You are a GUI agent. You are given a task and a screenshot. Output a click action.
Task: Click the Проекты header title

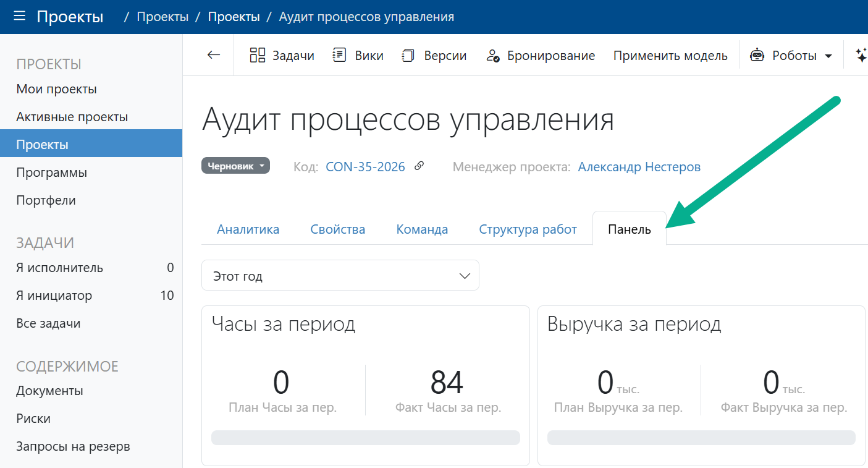coord(70,17)
